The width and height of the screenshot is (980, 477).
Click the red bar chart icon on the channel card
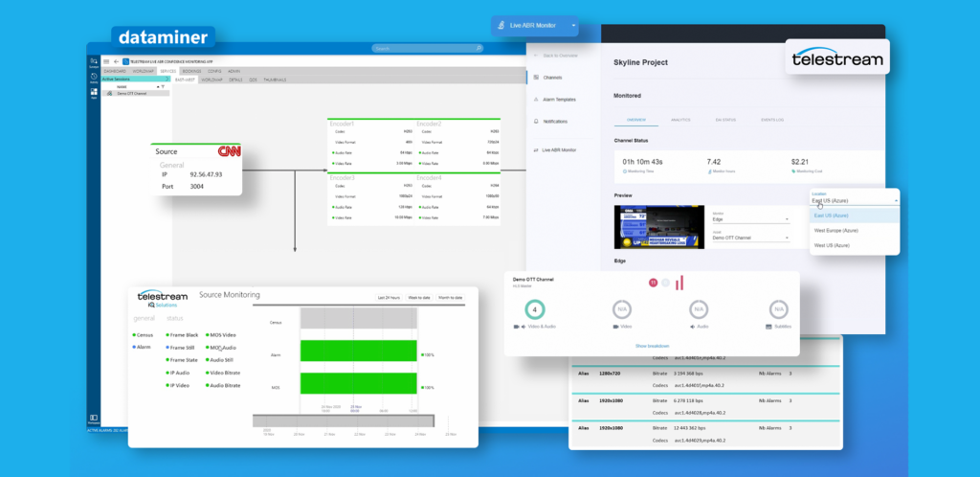coord(679,283)
